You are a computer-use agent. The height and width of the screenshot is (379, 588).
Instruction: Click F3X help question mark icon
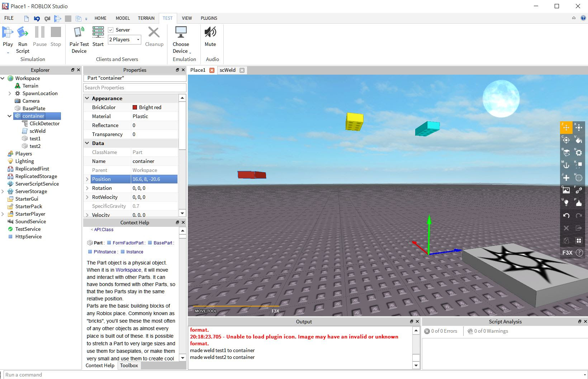coord(579,253)
